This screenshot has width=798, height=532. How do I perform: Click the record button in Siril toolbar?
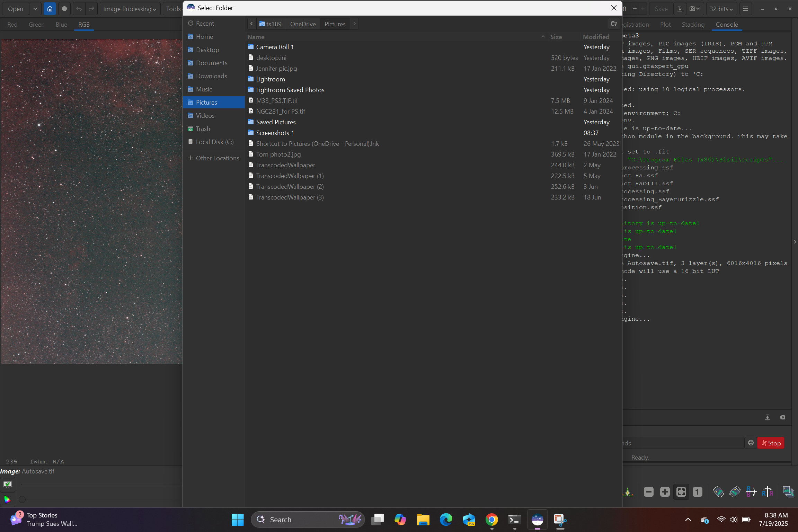(x=64, y=9)
